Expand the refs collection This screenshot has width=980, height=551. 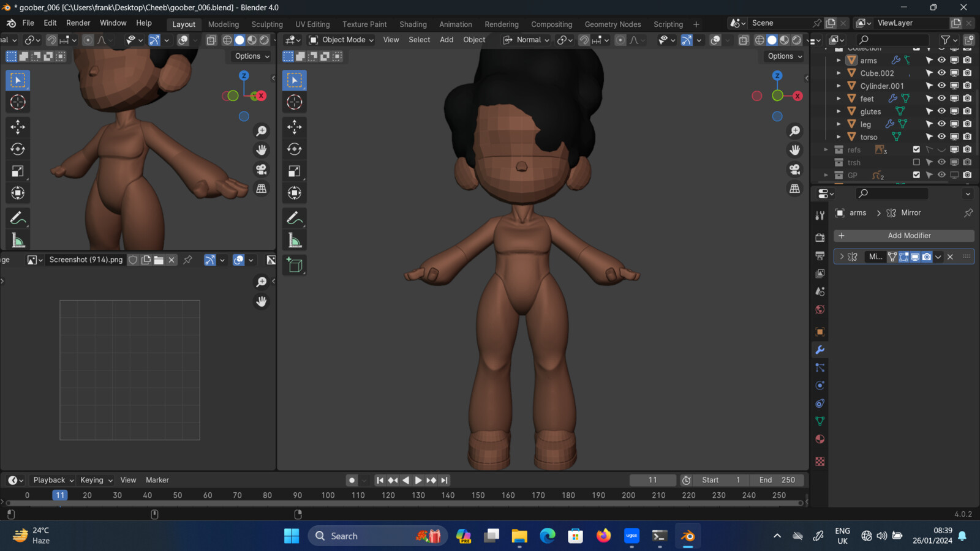(826, 150)
